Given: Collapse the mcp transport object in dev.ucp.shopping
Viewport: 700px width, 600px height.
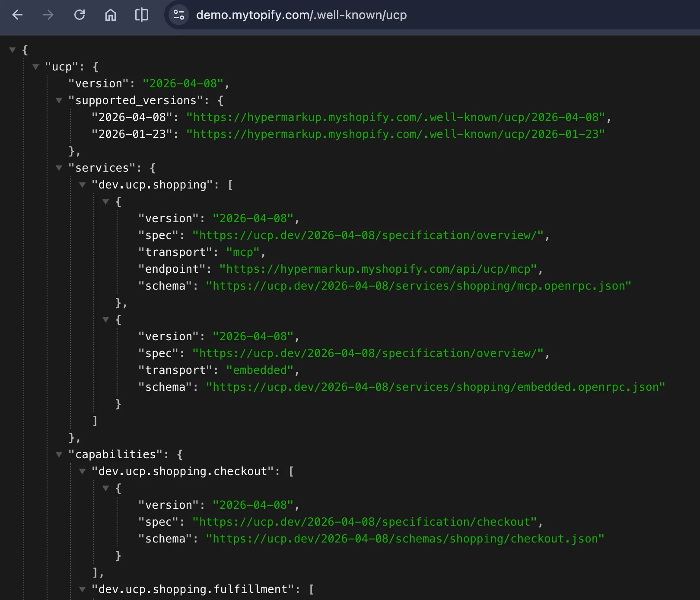Looking at the screenshot, I should coord(106,202).
